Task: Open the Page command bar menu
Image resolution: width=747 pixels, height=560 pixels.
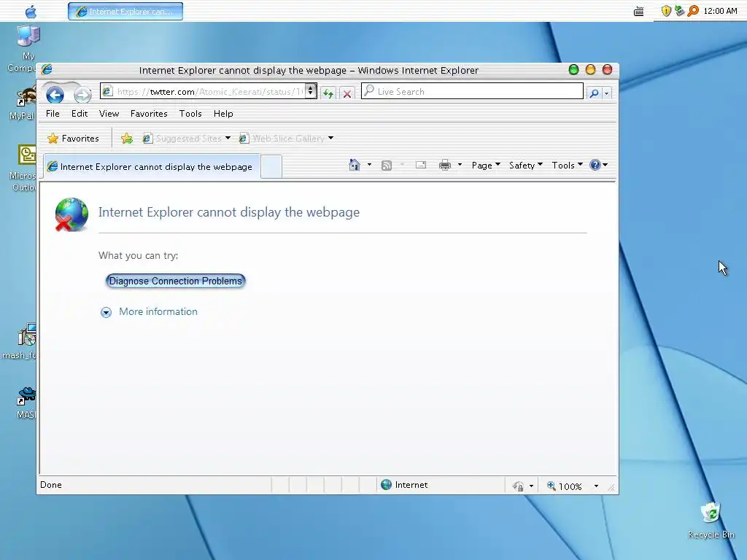Action: point(486,166)
